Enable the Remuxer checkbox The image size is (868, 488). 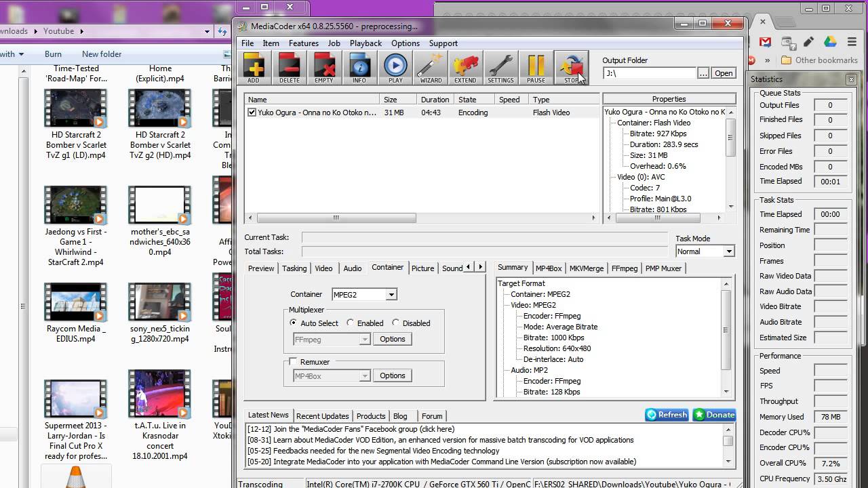click(x=293, y=362)
